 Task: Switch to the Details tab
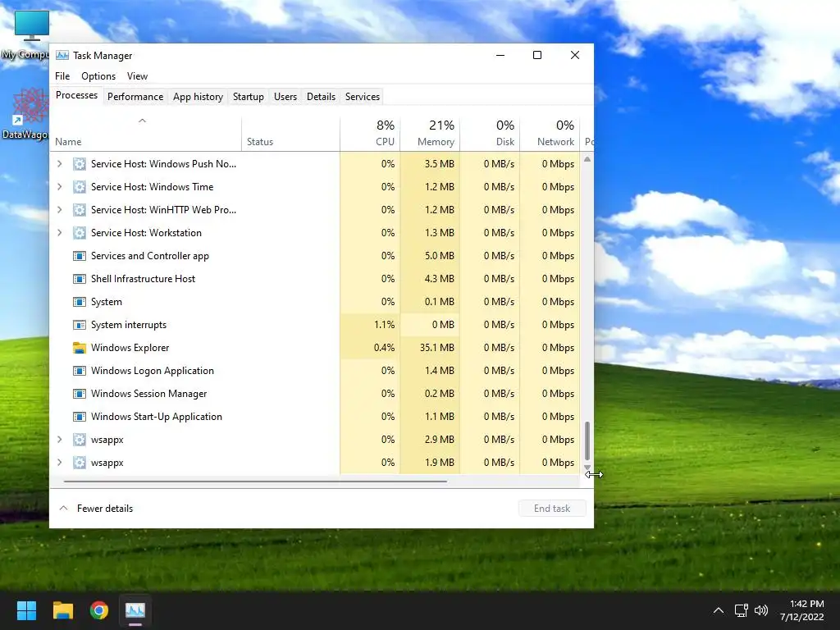pyautogui.click(x=321, y=97)
